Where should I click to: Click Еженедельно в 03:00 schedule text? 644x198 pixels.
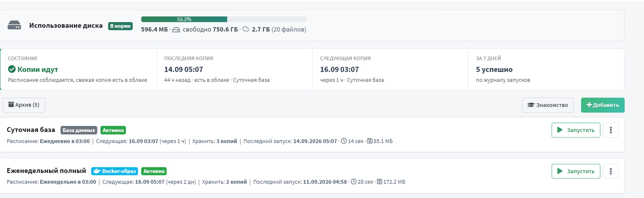click(68, 182)
